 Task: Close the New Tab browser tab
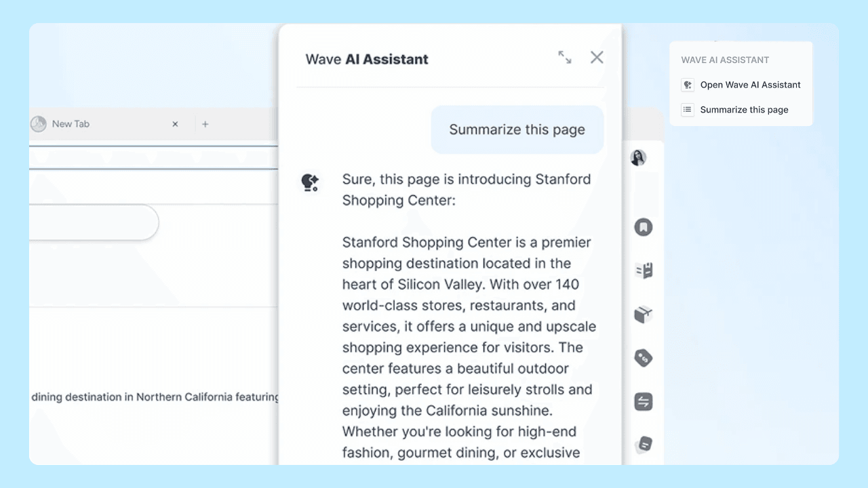click(175, 124)
